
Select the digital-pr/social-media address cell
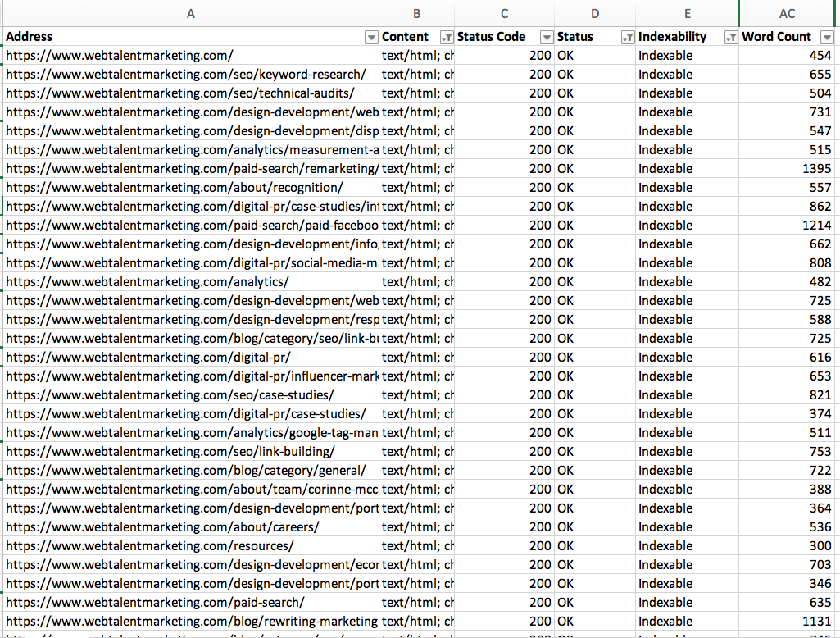pyautogui.click(x=191, y=263)
